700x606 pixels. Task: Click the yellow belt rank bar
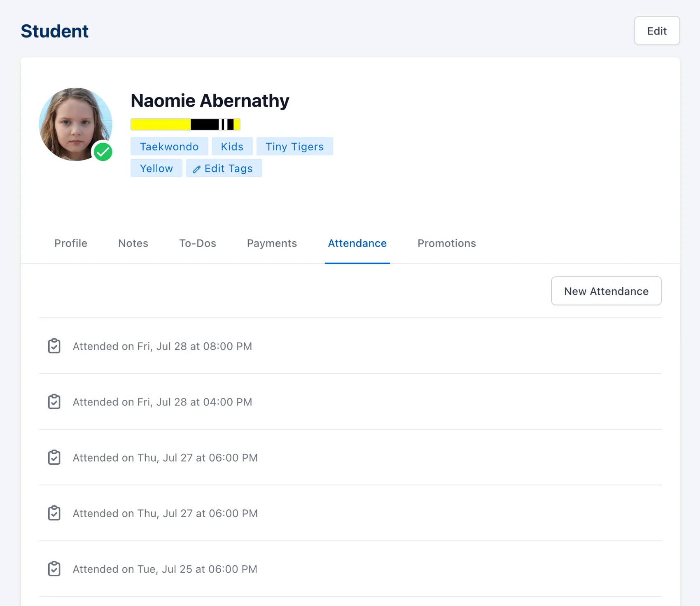pyautogui.click(x=185, y=124)
